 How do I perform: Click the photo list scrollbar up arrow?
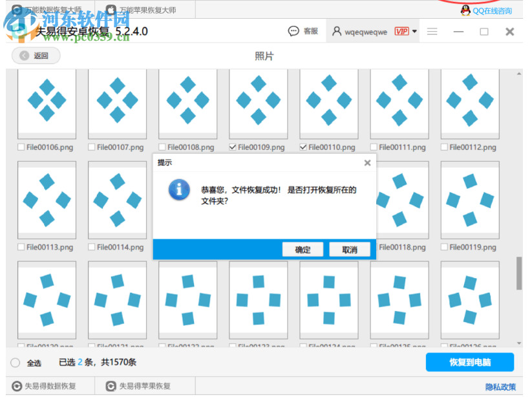point(519,74)
